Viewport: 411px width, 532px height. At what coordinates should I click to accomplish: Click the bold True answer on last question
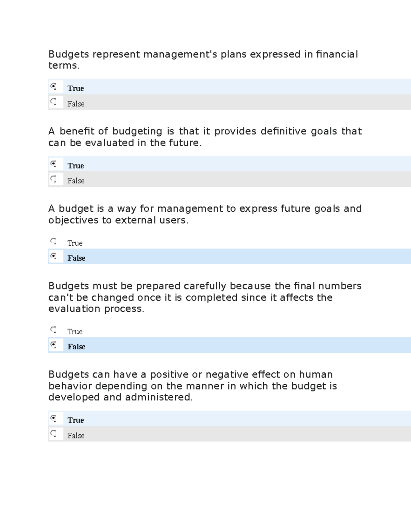75,420
